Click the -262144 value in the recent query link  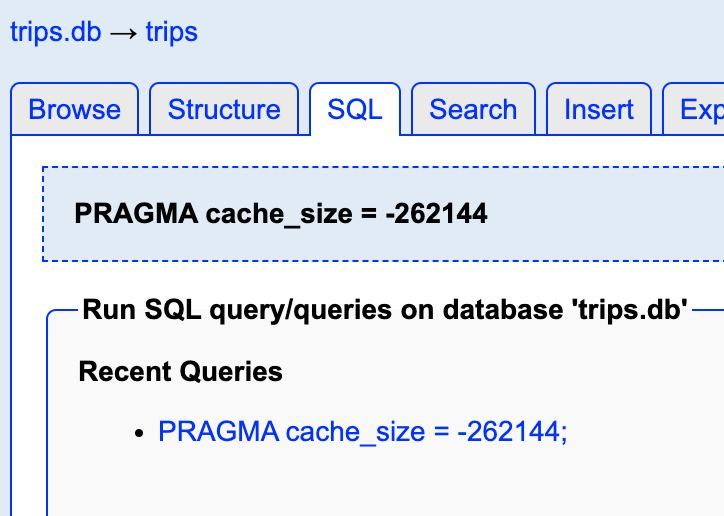click(x=510, y=432)
